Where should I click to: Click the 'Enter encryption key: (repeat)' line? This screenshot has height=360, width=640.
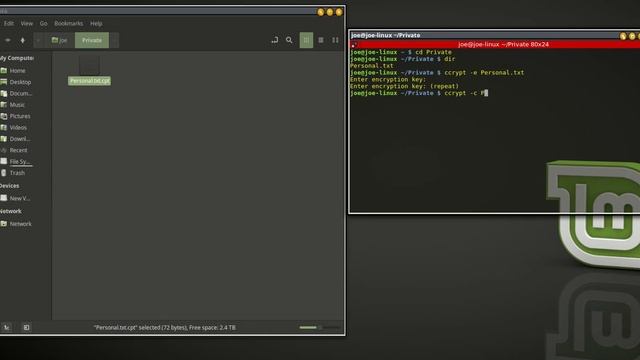(x=404, y=87)
